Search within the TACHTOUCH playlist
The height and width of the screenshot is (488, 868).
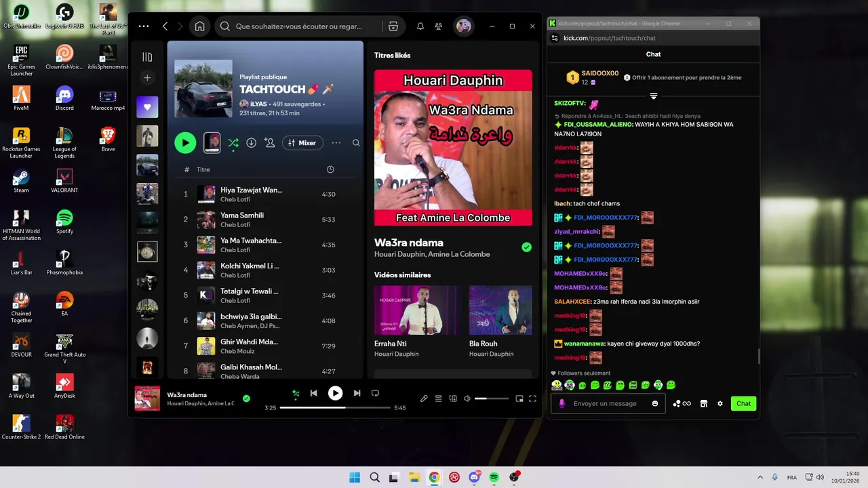tap(356, 143)
